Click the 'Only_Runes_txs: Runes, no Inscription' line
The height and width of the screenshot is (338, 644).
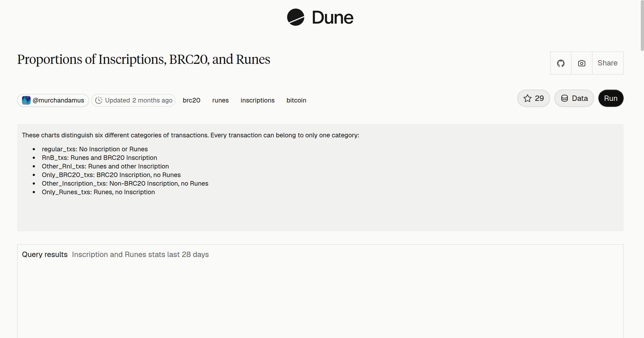98,192
